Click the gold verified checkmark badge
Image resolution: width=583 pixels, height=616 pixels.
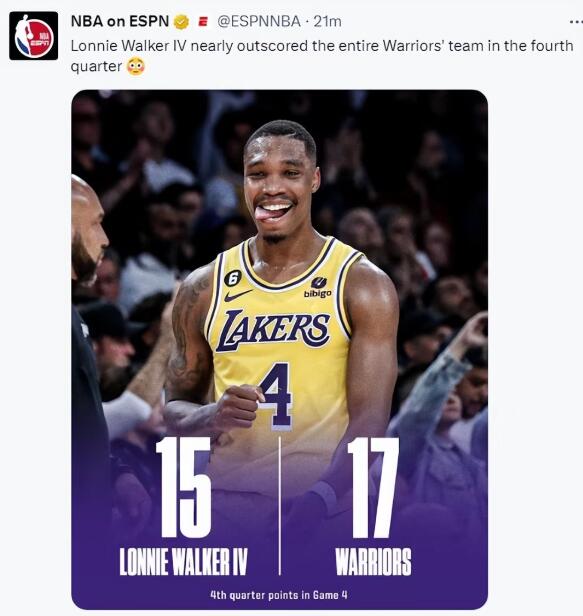coord(181,22)
